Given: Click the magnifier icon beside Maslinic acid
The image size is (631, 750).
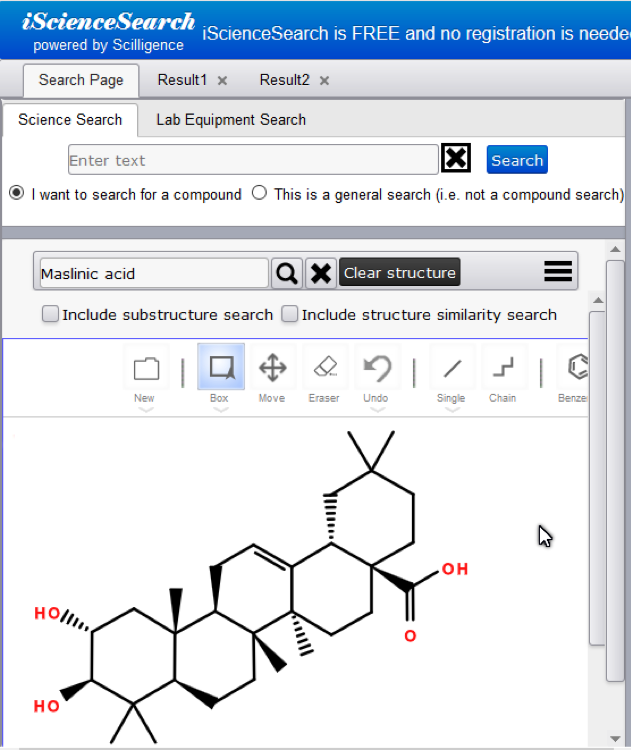Looking at the screenshot, I should 287,273.
